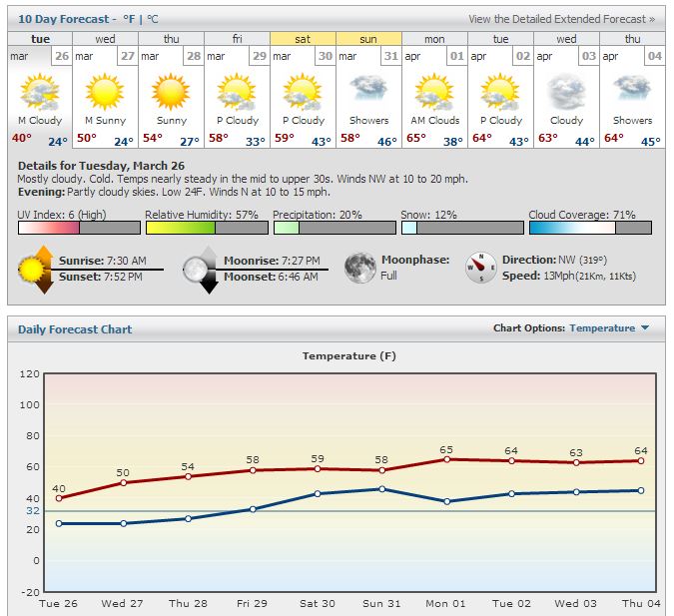Switch temperature units to °C
Screen dimensions: 674x616
click(x=152, y=19)
